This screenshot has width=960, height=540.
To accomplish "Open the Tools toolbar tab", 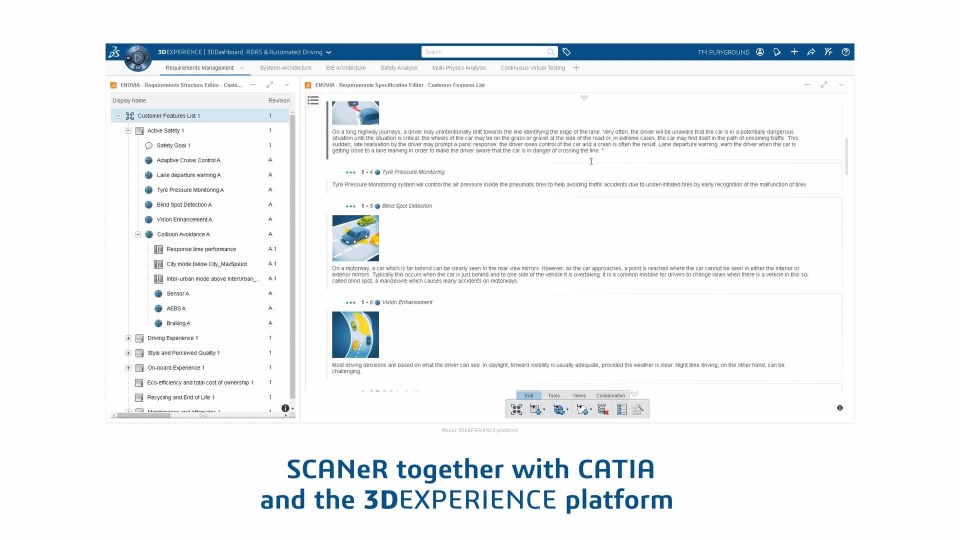I will coord(553,396).
